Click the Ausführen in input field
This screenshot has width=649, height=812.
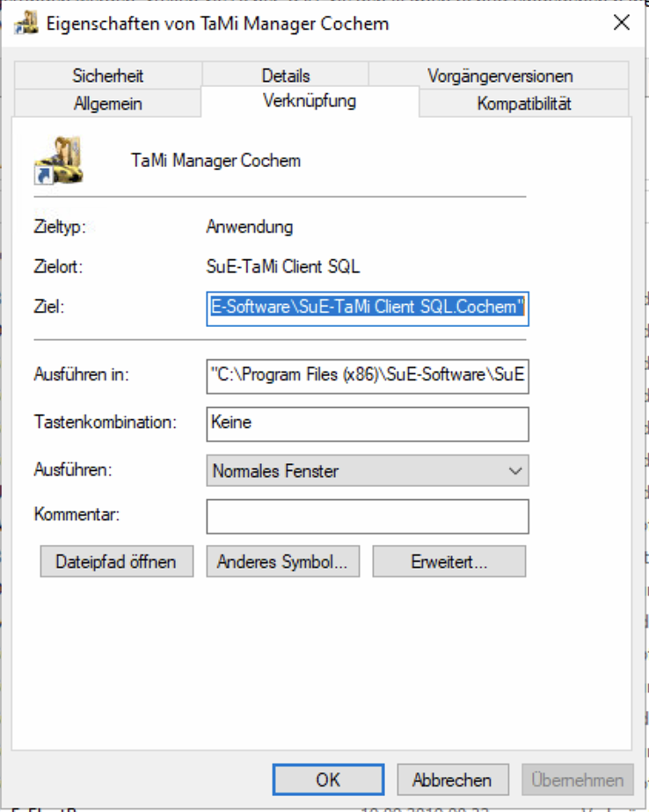point(368,376)
